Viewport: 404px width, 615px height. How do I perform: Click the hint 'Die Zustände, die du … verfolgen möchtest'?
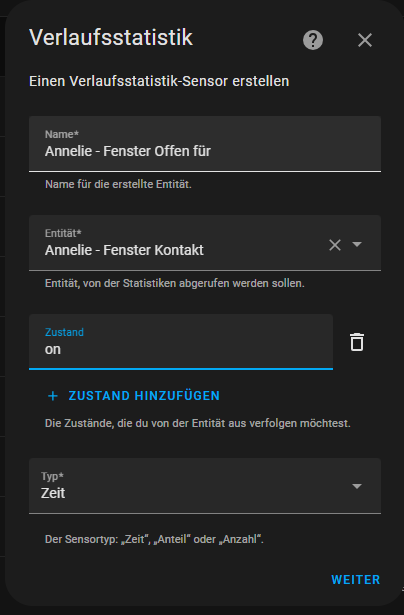[198, 423]
